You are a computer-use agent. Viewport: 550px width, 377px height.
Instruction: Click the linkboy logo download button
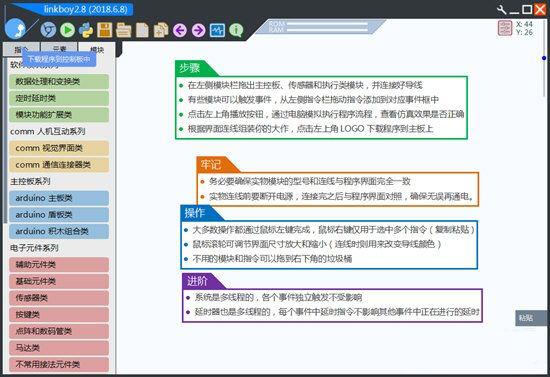point(15,29)
